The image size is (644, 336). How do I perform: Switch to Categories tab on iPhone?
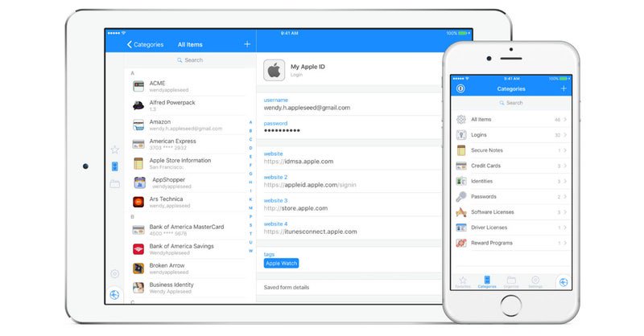point(487,282)
